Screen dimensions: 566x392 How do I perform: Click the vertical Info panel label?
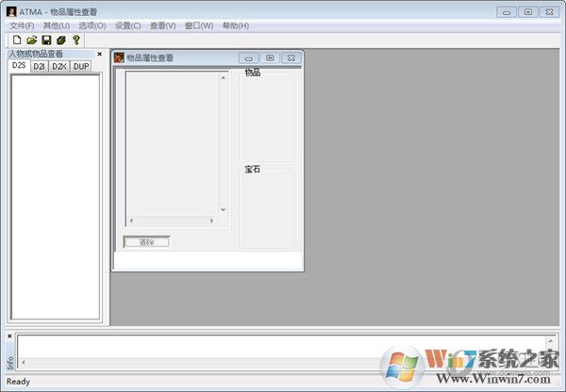(x=10, y=363)
